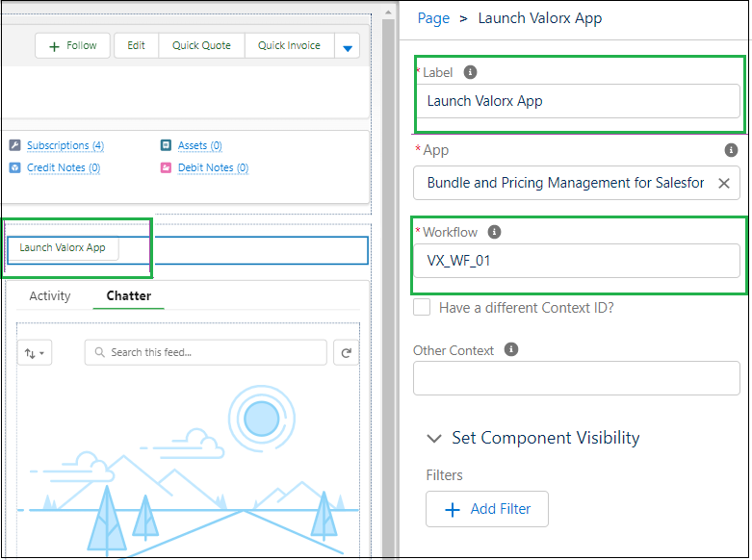Viewport: 752px width, 560px height.
Task: Click the Other Context info icon
Action: point(511,349)
